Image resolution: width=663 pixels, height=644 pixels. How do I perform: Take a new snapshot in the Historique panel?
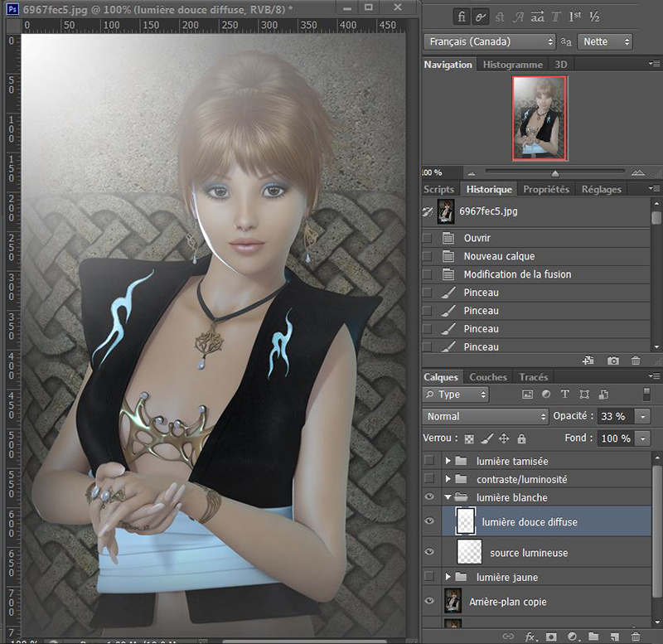coord(613,361)
